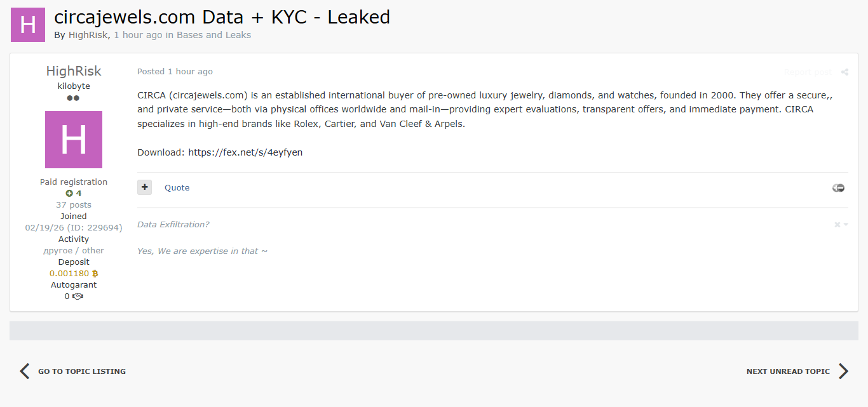Image resolution: width=868 pixels, height=407 pixels.
Task: Click the small H avatar beside the topic title
Action: coord(28,25)
